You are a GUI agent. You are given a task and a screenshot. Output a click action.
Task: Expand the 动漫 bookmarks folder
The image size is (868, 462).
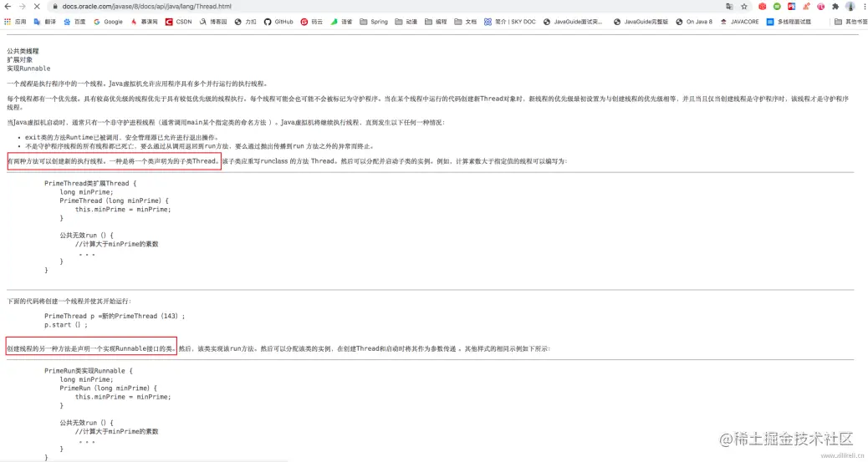click(x=406, y=22)
